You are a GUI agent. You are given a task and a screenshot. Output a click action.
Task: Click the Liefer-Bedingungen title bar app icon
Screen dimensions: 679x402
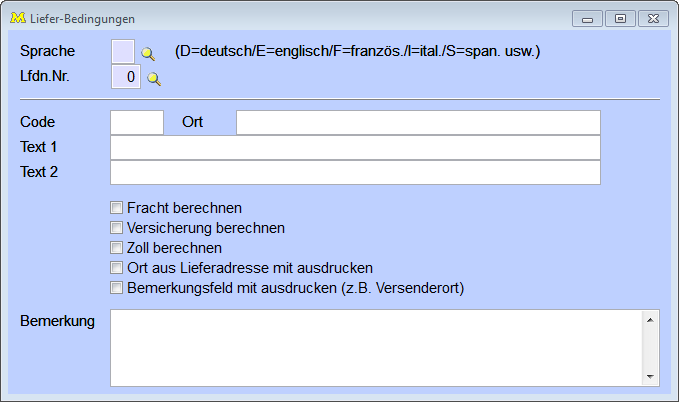[16, 18]
